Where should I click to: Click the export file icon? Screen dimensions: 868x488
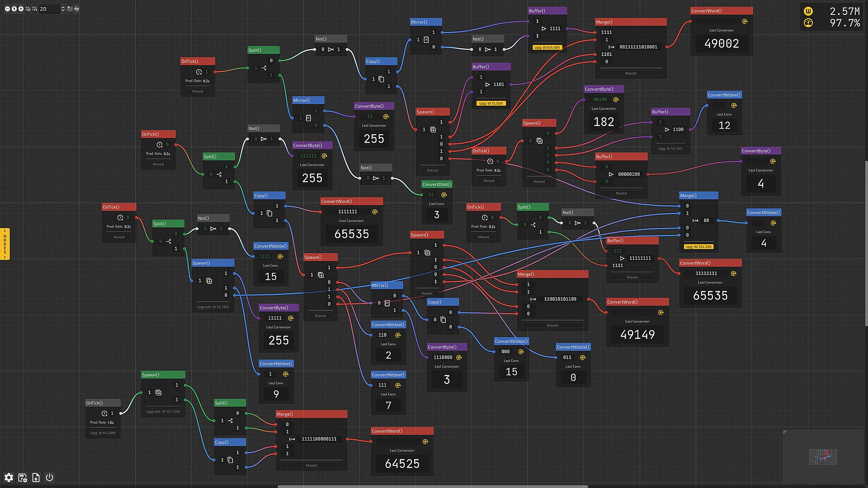coord(36,478)
